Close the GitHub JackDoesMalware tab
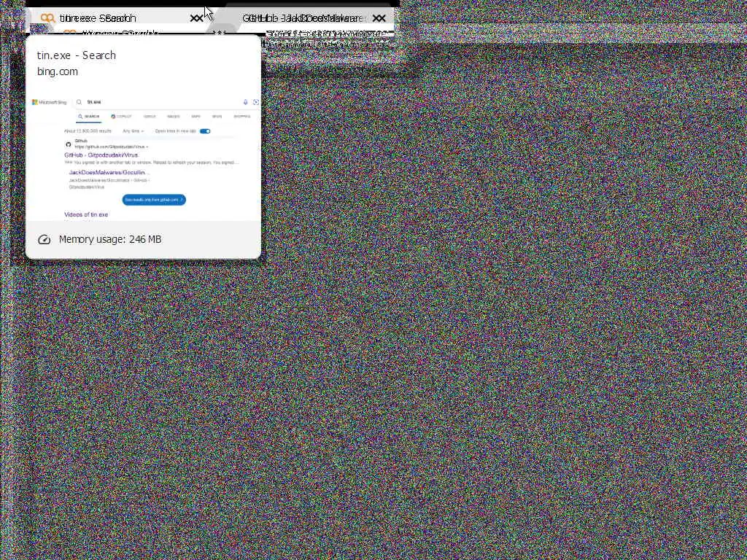Image resolution: width=747 pixels, height=560 pixels. tap(379, 18)
